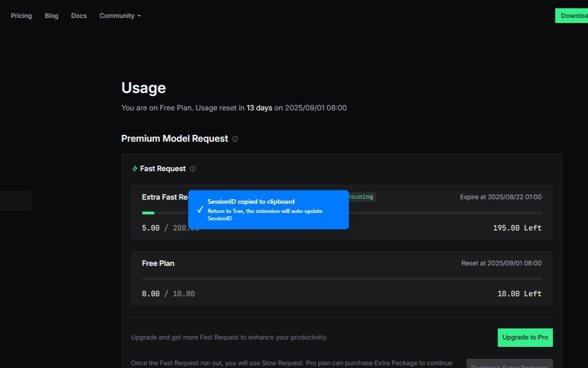
Task: Click the green Download button
Action: (x=572, y=16)
